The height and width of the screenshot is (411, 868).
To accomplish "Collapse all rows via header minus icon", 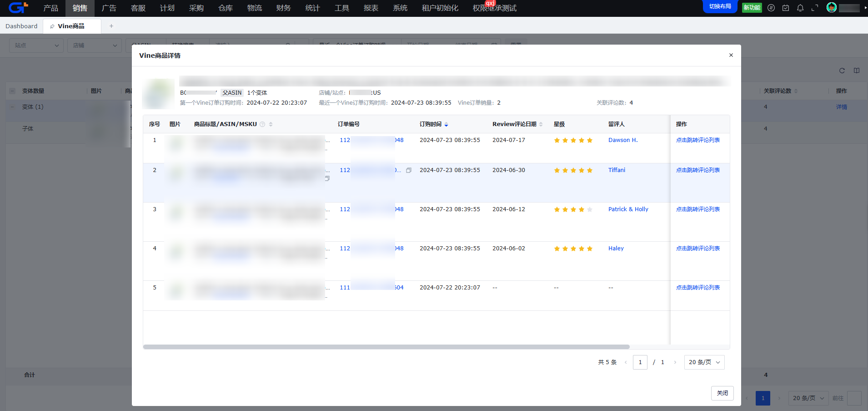I will tap(12, 91).
